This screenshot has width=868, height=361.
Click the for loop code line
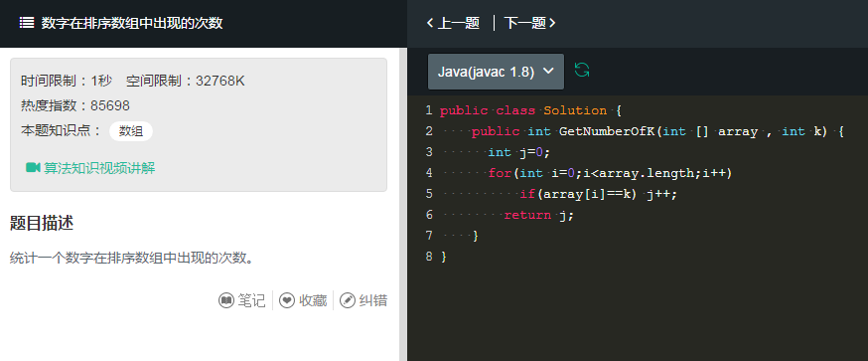(x=610, y=174)
